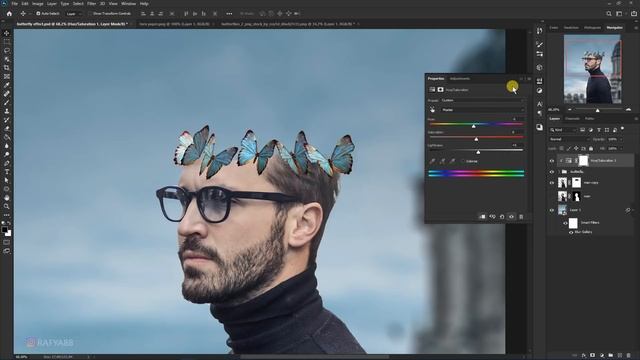
Task: Open the search icon at top right
Action: coord(609,13)
